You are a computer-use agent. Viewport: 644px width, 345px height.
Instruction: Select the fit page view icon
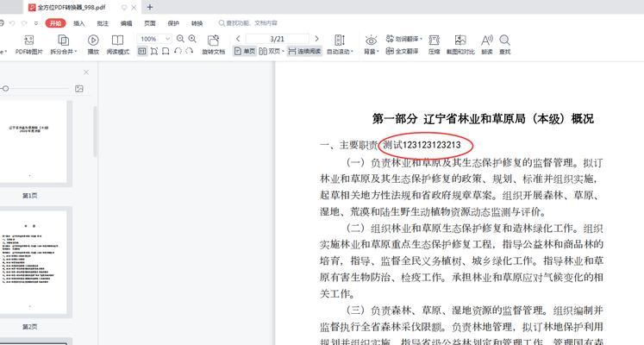154,52
